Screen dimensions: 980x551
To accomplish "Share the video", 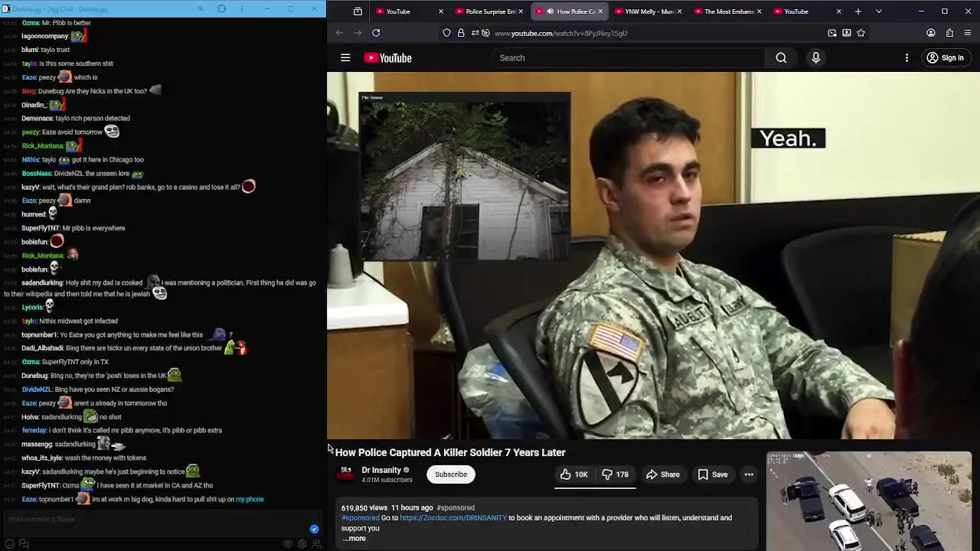I will click(x=663, y=474).
